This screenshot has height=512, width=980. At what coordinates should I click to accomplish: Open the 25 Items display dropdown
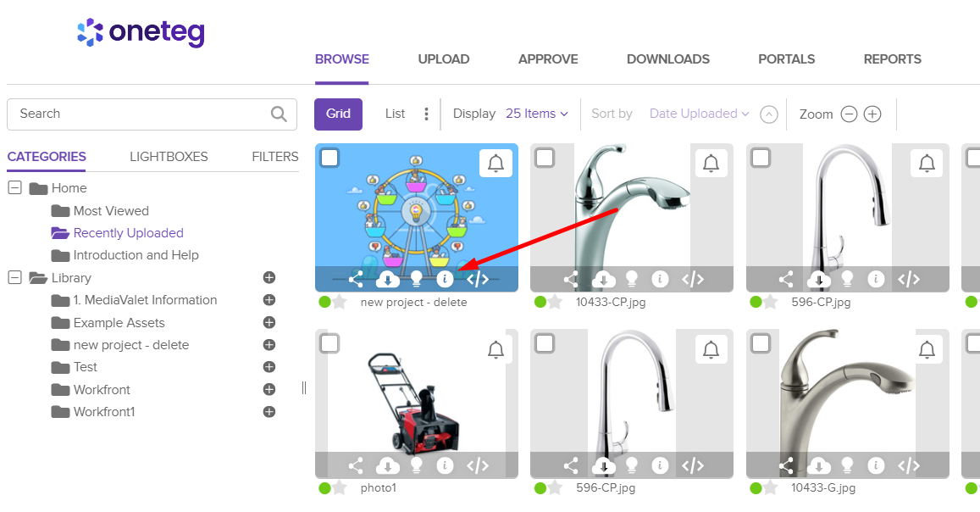click(537, 114)
